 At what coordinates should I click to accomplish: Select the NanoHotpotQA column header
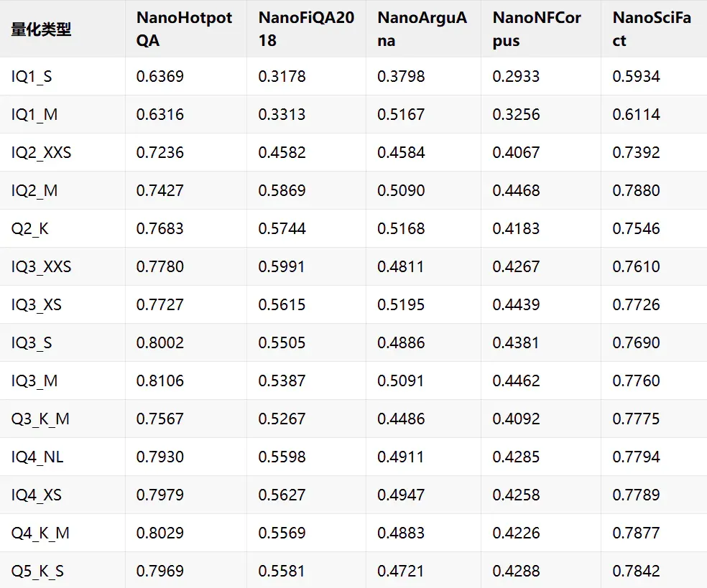point(184,29)
